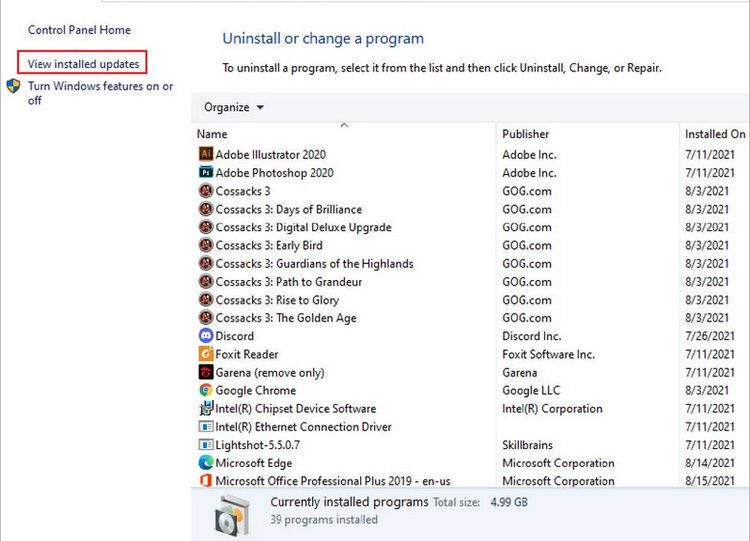The image size is (750, 541).
Task: Click the Cossacks 3: Digital Deluxe Upgrade icon
Action: [x=206, y=227]
